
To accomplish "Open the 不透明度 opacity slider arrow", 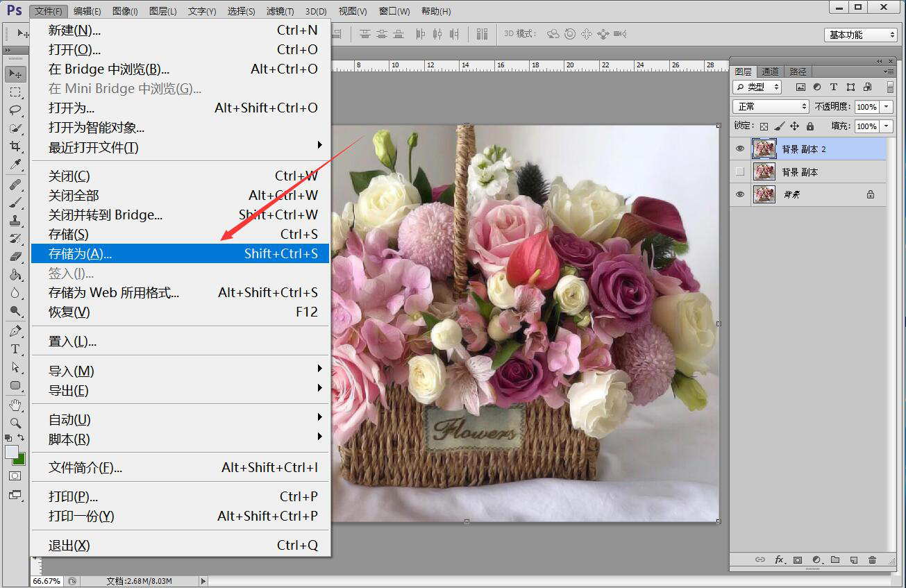I will click(887, 107).
